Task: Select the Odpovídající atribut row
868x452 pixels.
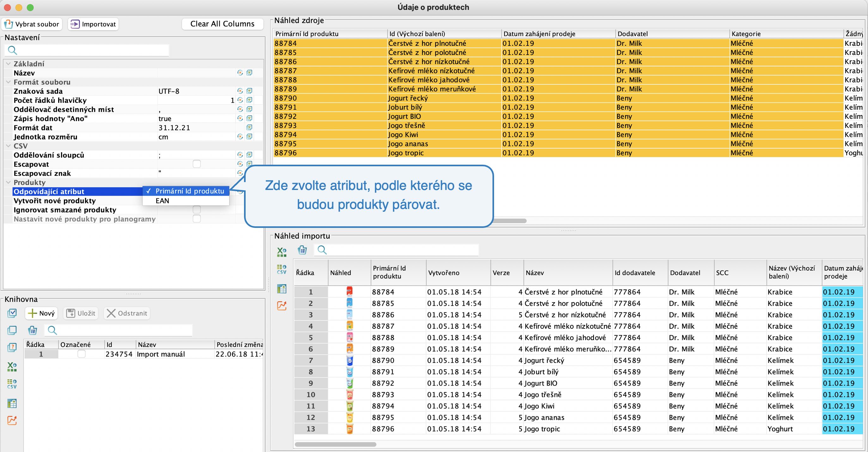Action: pyautogui.click(x=77, y=192)
